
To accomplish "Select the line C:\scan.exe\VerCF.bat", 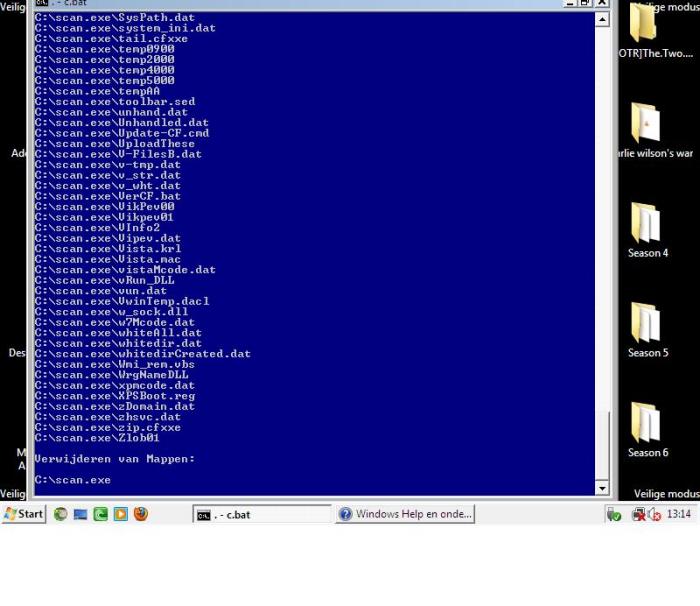I will point(108,196).
